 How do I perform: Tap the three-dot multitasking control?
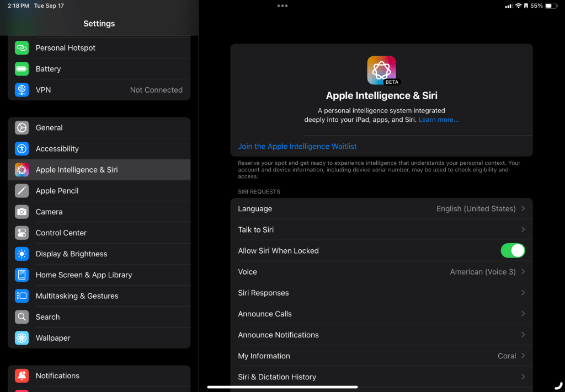pyautogui.click(x=282, y=6)
